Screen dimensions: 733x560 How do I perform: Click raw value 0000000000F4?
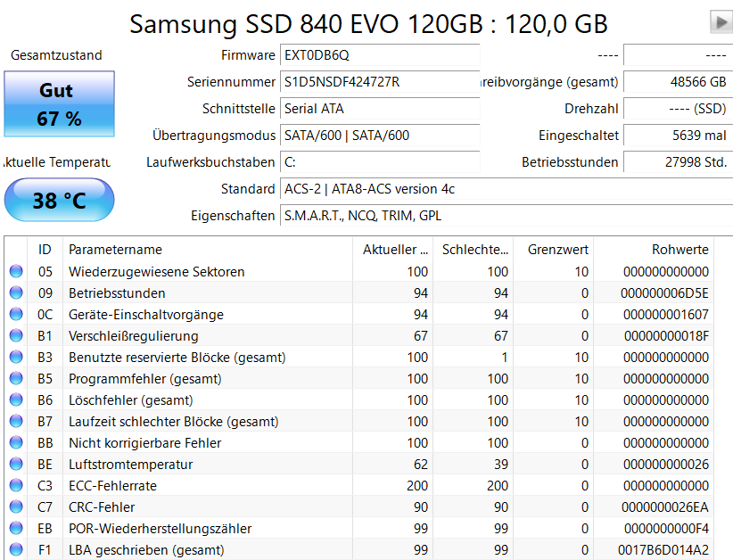click(666, 529)
